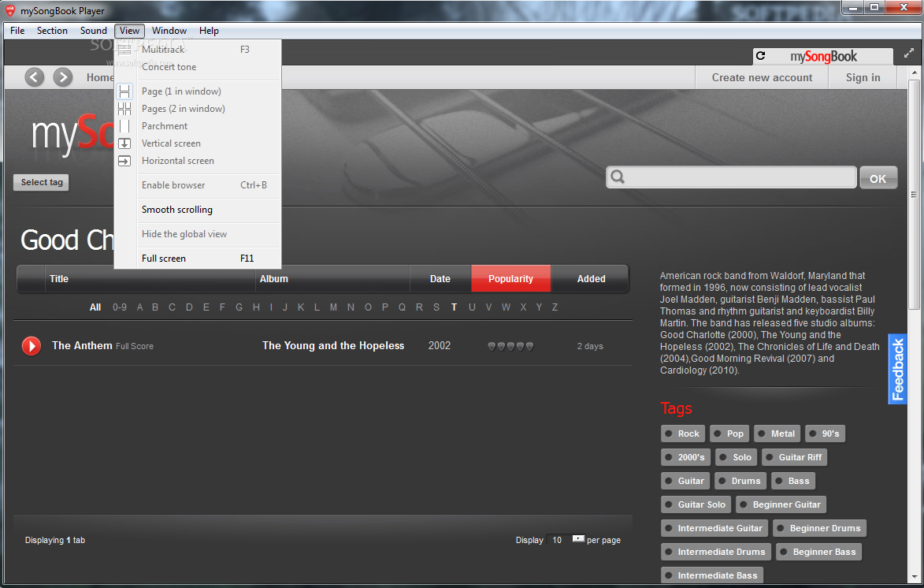
Task: Open the Section menu
Action: [x=52, y=31]
